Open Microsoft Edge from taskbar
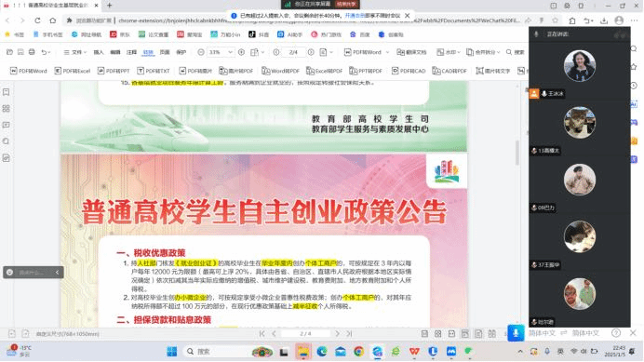This screenshot has width=644, height=362. point(322,352)
